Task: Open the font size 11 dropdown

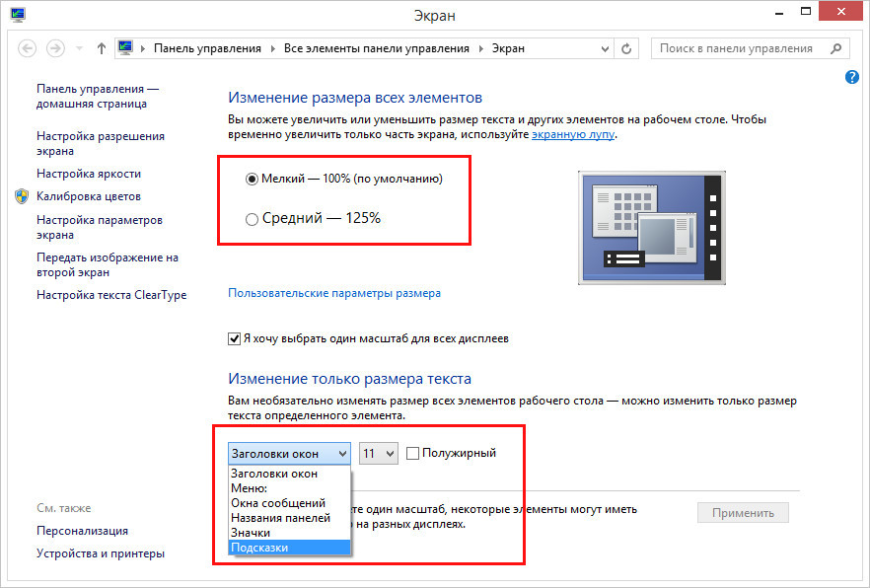Action: (x=379, y=454)
